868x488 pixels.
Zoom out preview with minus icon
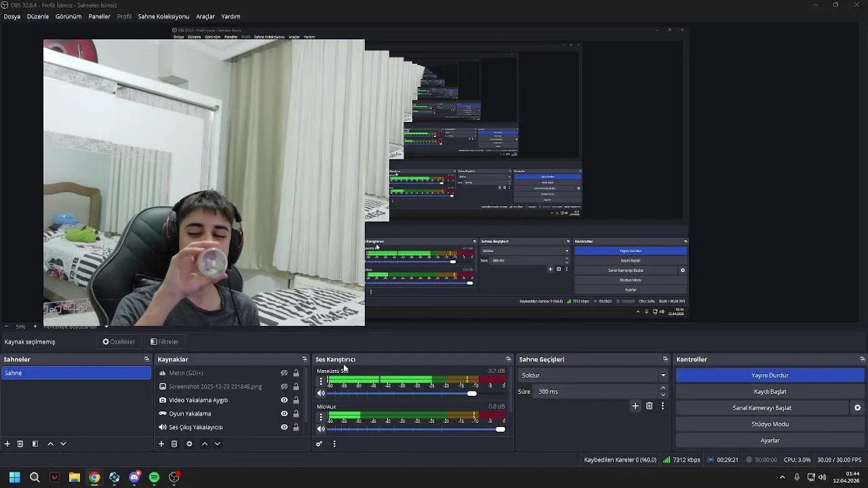tap(6, 327)
